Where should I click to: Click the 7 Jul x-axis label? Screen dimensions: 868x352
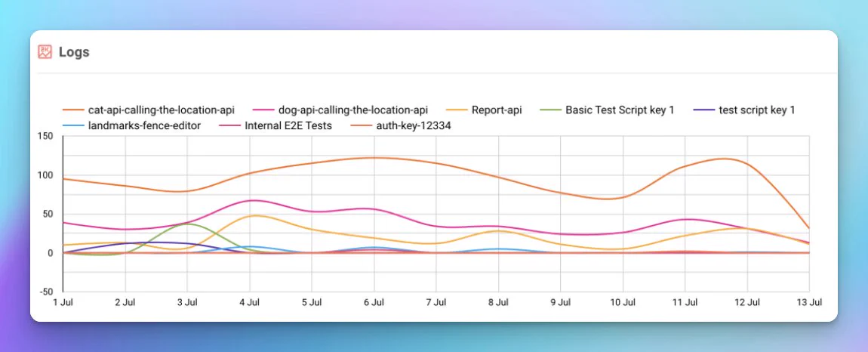(436, 303)
